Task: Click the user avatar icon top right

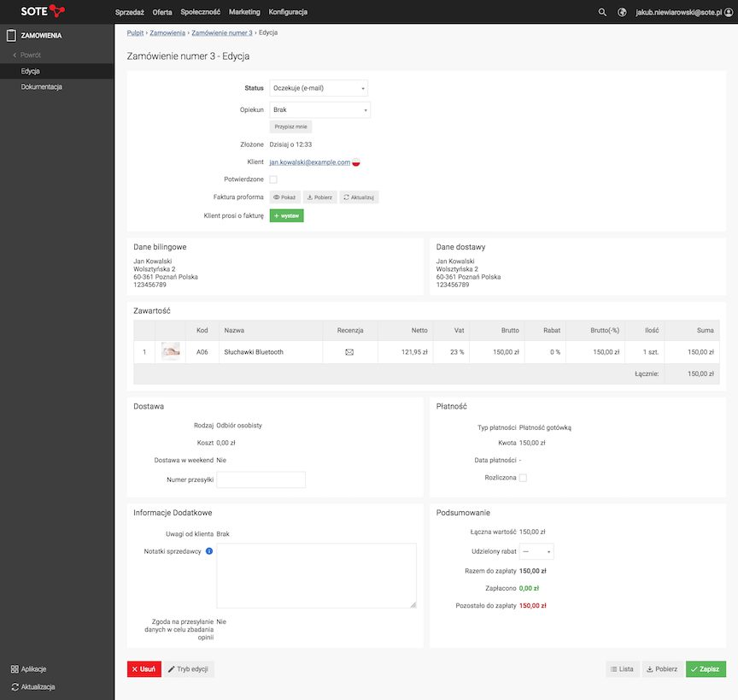Action: tap(729, 12)
